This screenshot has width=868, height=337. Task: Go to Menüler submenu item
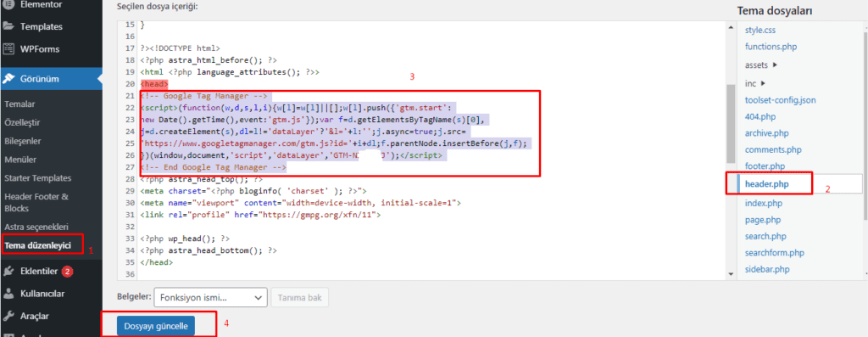(20, 160)
